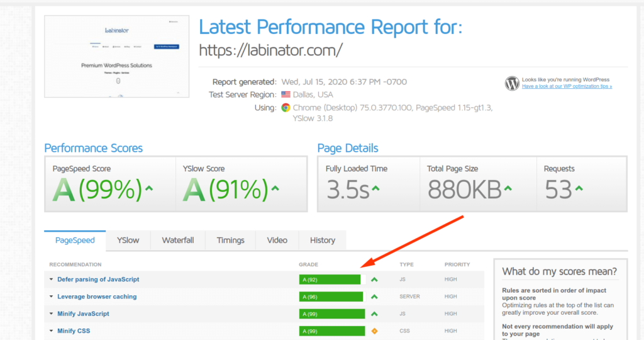
Task: Click the Minify CSS A (99) grade bar
Action: (x=332, y=331)
